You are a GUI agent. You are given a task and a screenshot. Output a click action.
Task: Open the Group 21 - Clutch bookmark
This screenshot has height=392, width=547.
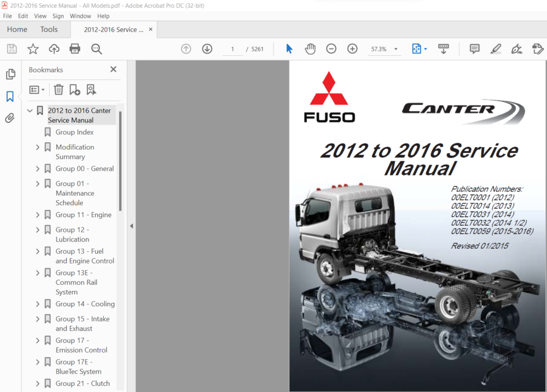pos(83,384)
